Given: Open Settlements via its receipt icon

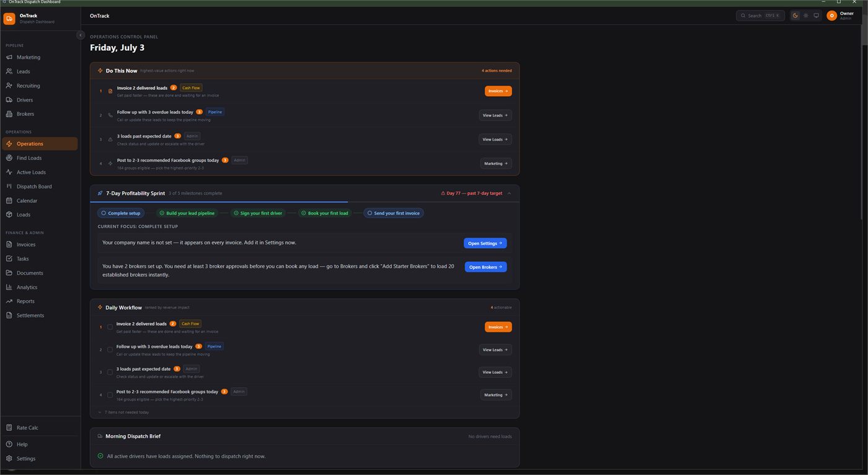Looking at the screenshot, I should tap(9, 316).
